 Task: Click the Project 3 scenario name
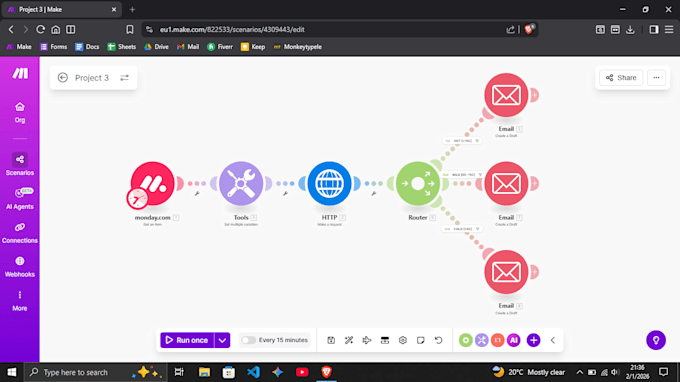(x=92, y=78)
